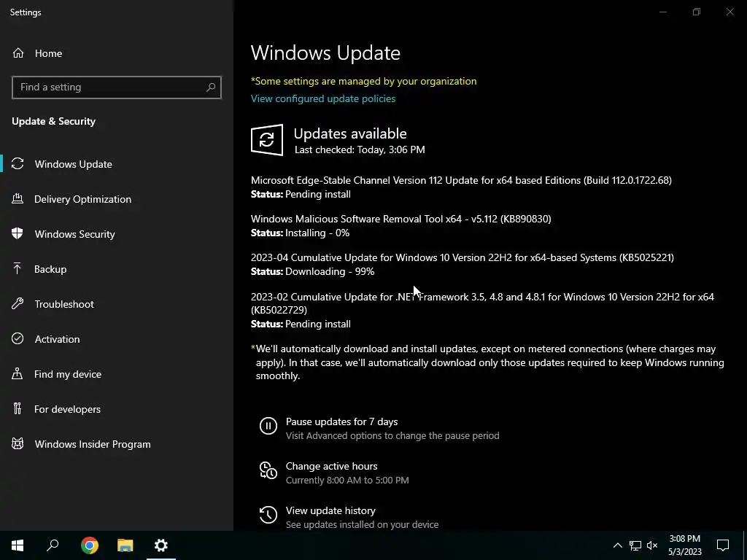
Task: Focus the Find a setting search box
Action: pyautogui.click(x=116, y=87)
